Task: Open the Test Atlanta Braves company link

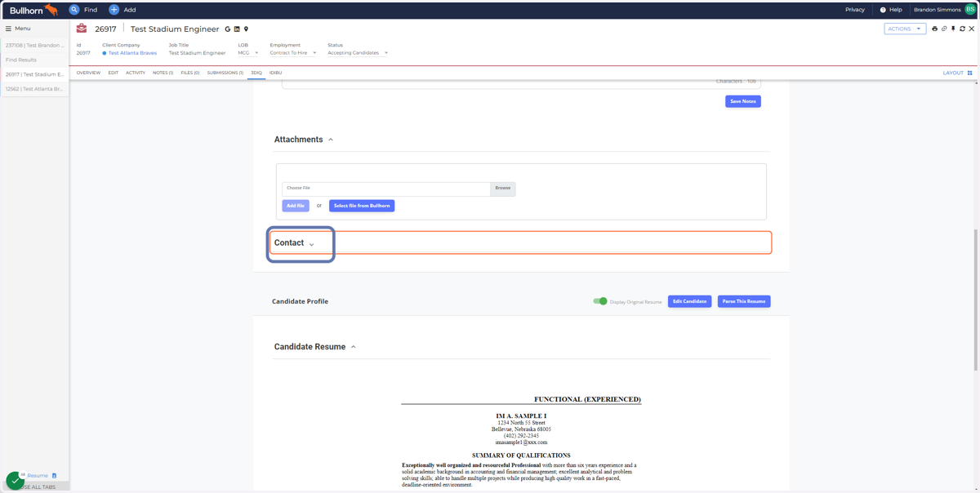Action: coord(132,53)
